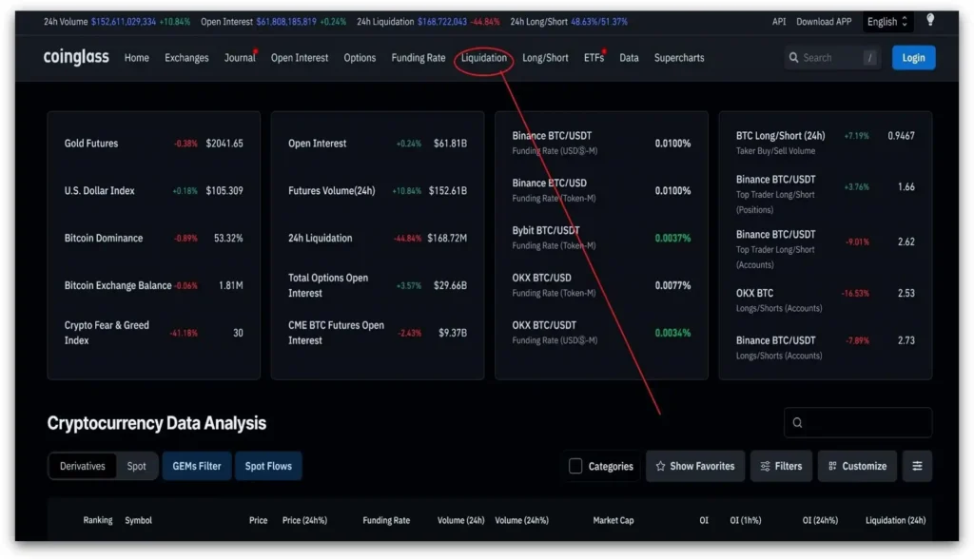Open the Journal menu item
The height and width of the screenshot is (560, 974).
240,58
